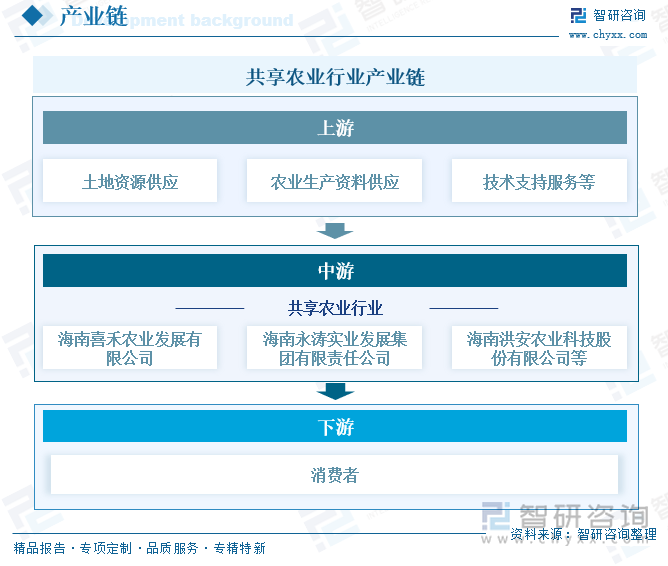
Task: Click the 产业链 heading text
Action: coord(94,16)
